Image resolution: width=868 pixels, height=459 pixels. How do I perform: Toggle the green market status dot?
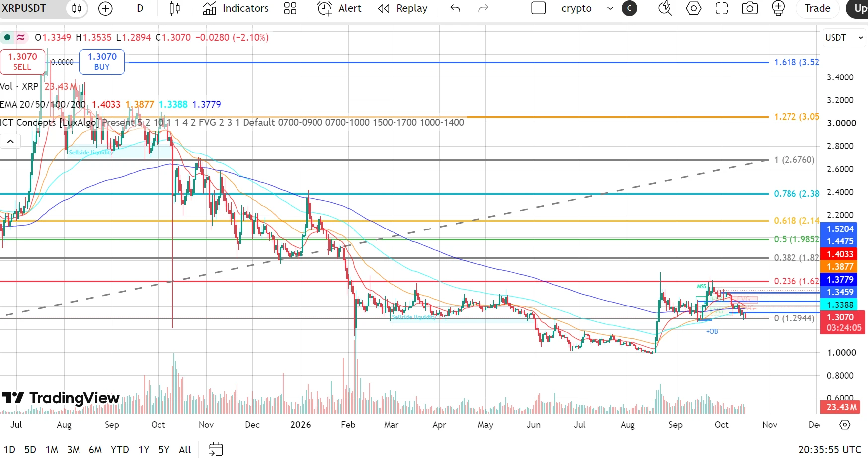tap(7, 37)
